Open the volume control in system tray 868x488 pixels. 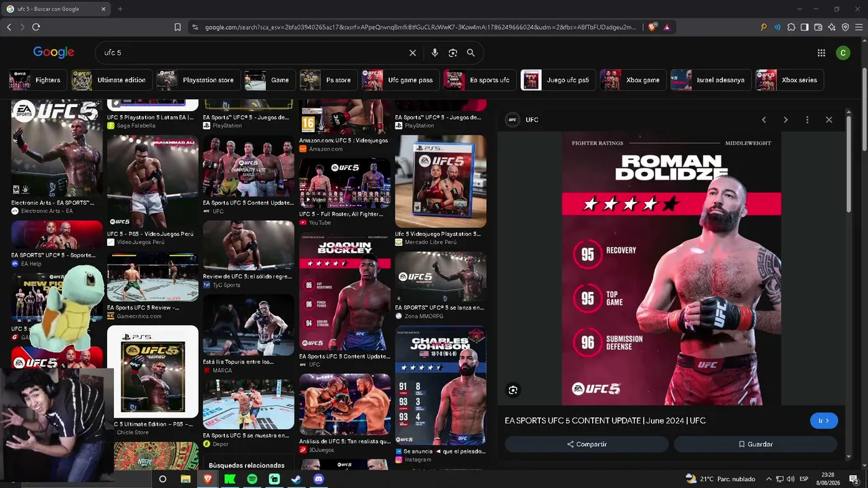pyautogui.click(x=791, y=479)
